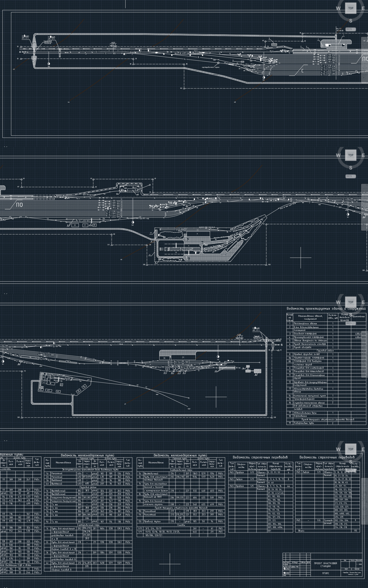Image resolution: width=368 pixels, height=588 pixels.
Task: Select the '1/6' frog mark cell
Action: point(319,520)
